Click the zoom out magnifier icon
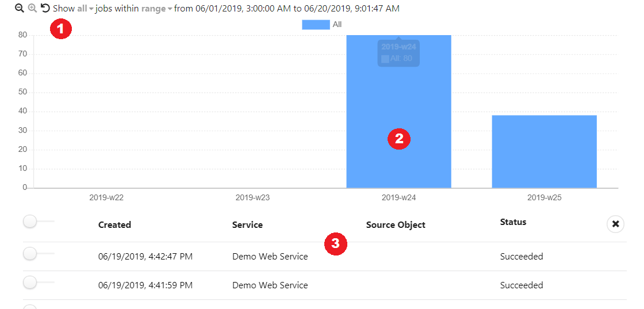Screen dimensions: 644x309 tap(19, 9)
